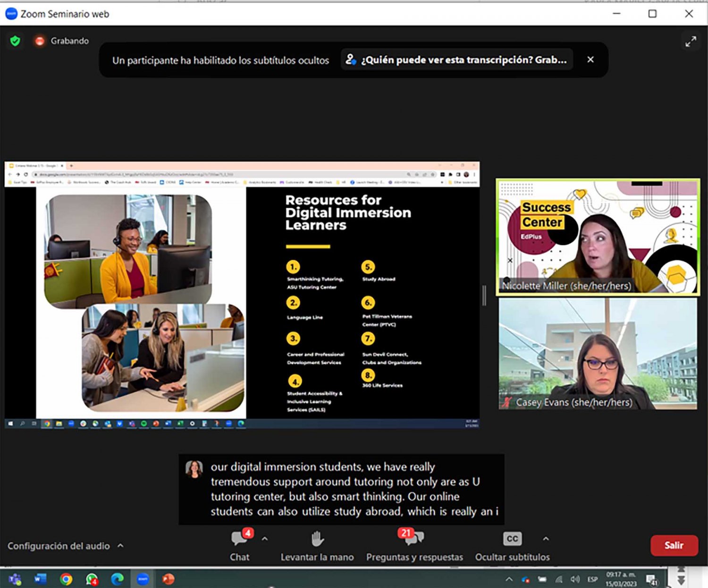Open Google Chrome from the taskbar
The image size is (708, 588).
66,579
